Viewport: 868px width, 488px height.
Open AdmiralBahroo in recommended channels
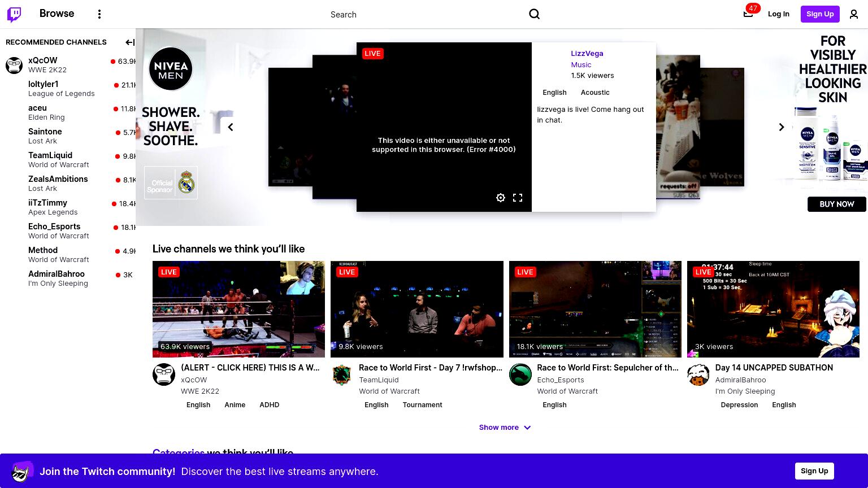pos(68,278)
